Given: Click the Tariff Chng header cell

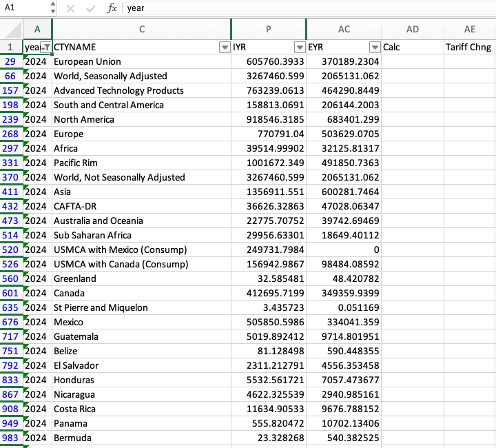Looking at the screenshot, I should coord(470,47).
